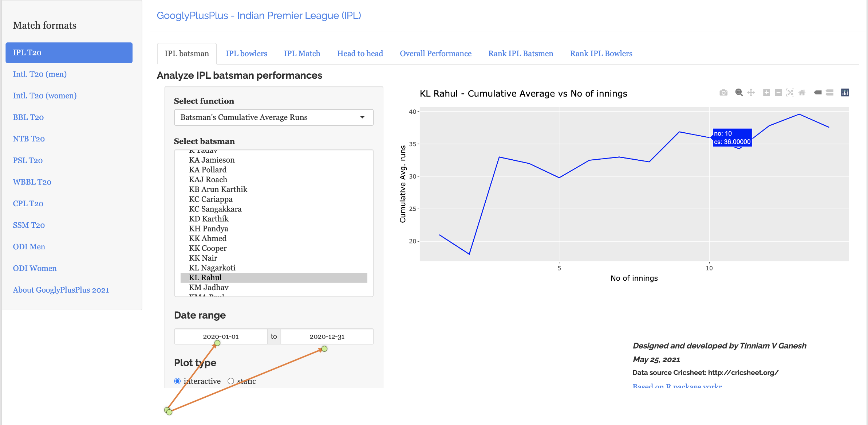Viewport: 868px width, 425px height.
Task: Select the interactive plot type radio
Action: 177,381
